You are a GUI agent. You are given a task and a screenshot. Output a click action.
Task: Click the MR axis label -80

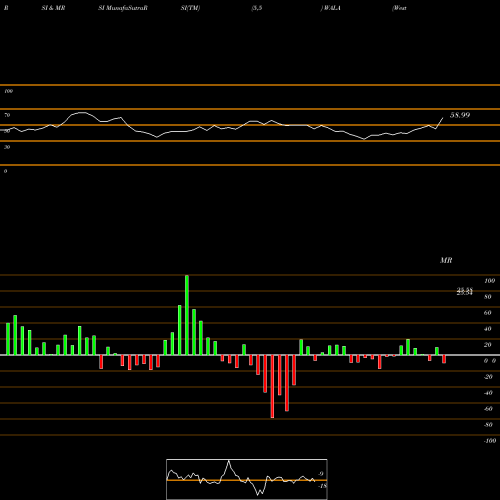tap(488, 425)
